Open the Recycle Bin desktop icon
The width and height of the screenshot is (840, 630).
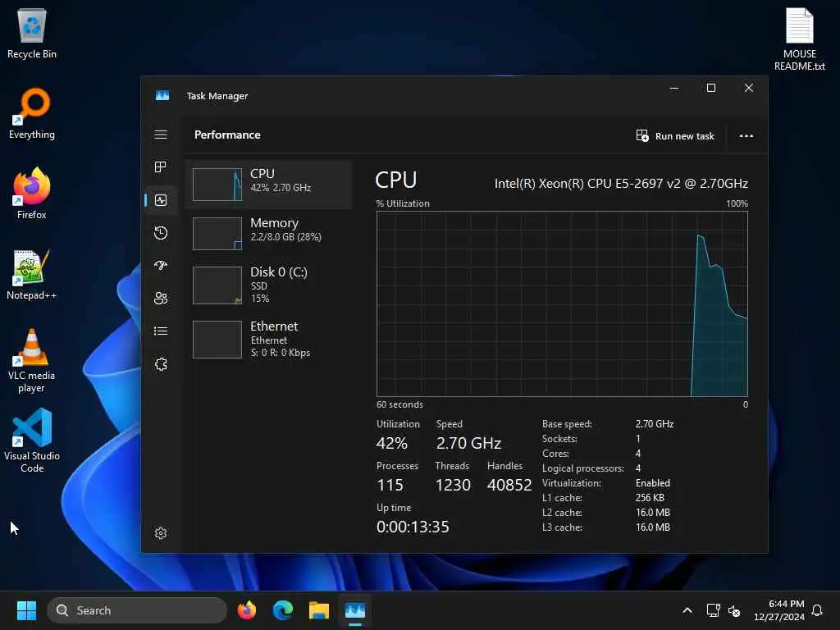(x=32, y=33)
